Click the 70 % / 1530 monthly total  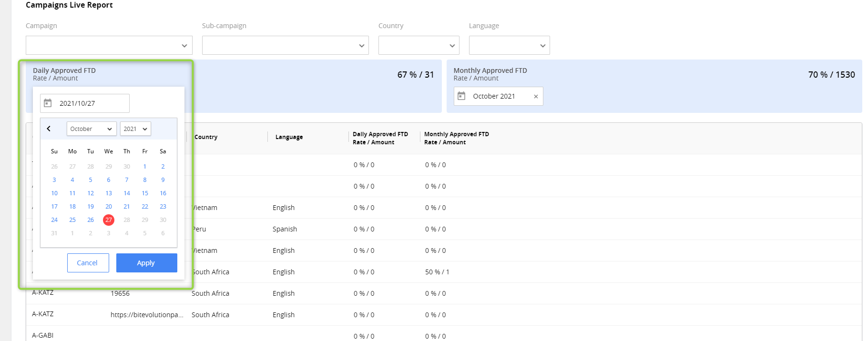(x=832, y=75)
